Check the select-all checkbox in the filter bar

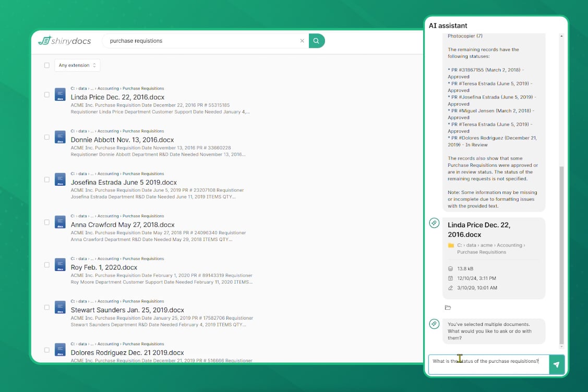[x=46, y=65]
